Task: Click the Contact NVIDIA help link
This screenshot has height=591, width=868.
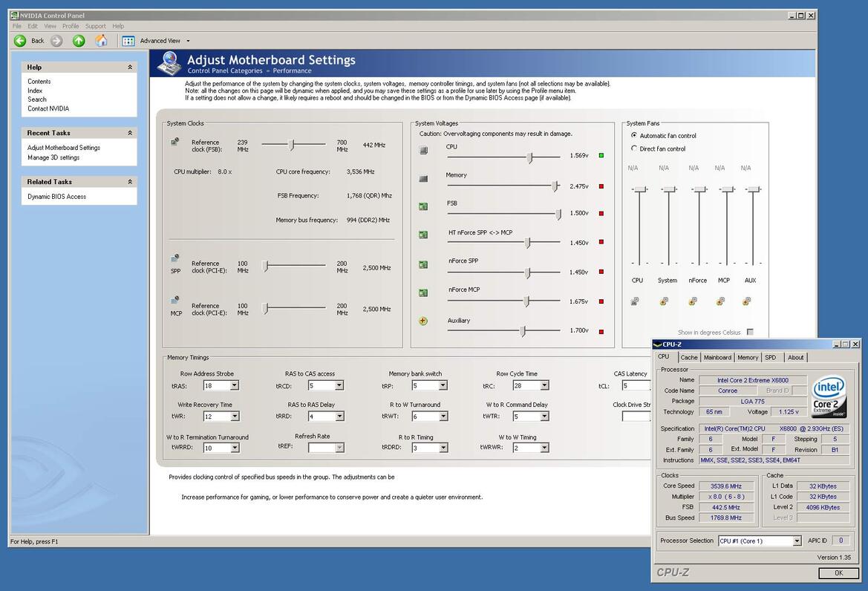Action: click(48, 108)
